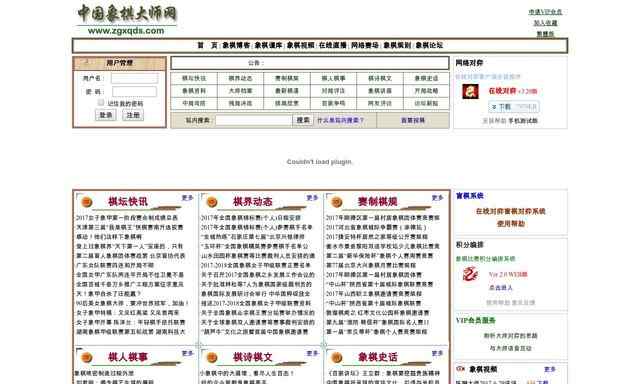The width and height of the screenshot is (640, 384).
Task: Open the 中国象棋大师网 site logo
Action: tap(127, 20)
